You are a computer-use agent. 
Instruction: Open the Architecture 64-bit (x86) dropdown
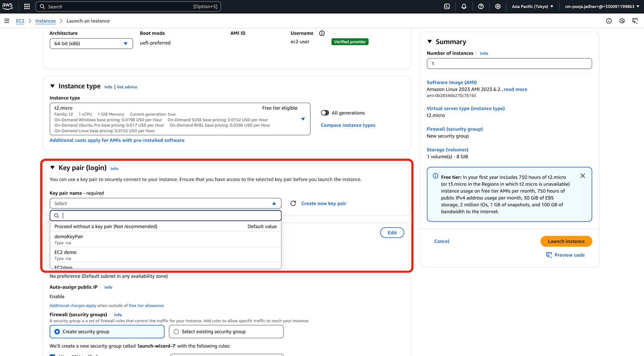point(91,43)
